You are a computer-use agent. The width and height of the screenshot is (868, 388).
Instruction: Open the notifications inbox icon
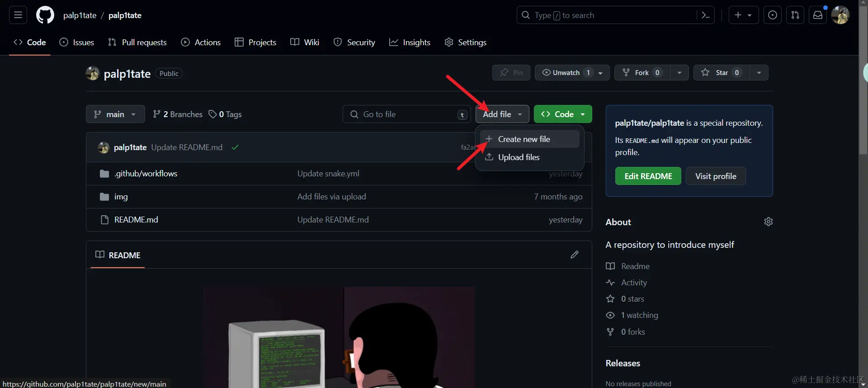coord(818,15)
